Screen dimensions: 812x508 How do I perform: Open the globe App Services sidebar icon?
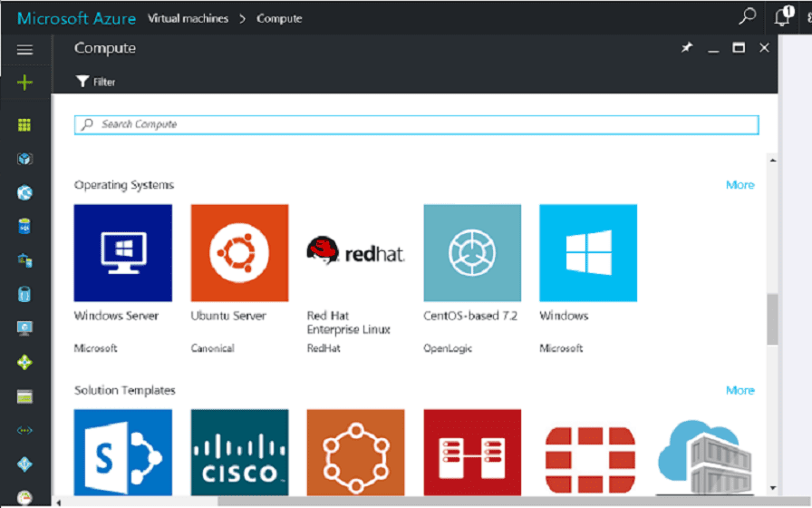pyautogui.click(x=24, y=193)
